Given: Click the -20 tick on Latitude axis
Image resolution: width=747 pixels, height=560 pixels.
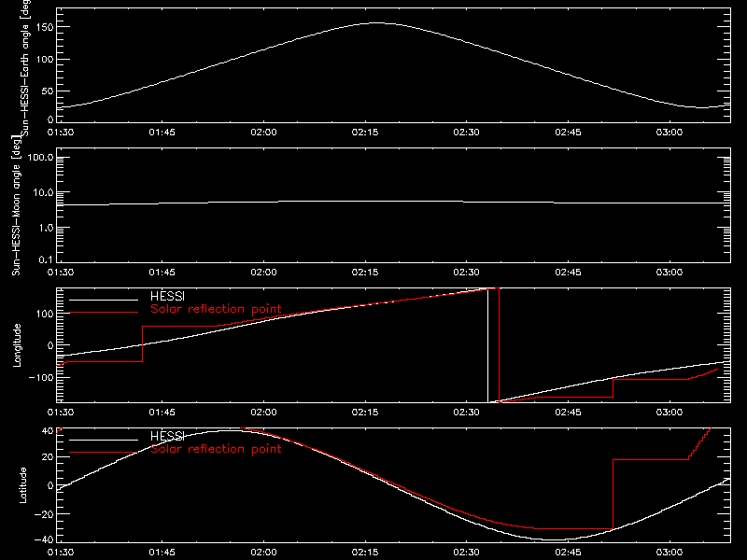Looking at the screenshot, I should click(44, 514).
